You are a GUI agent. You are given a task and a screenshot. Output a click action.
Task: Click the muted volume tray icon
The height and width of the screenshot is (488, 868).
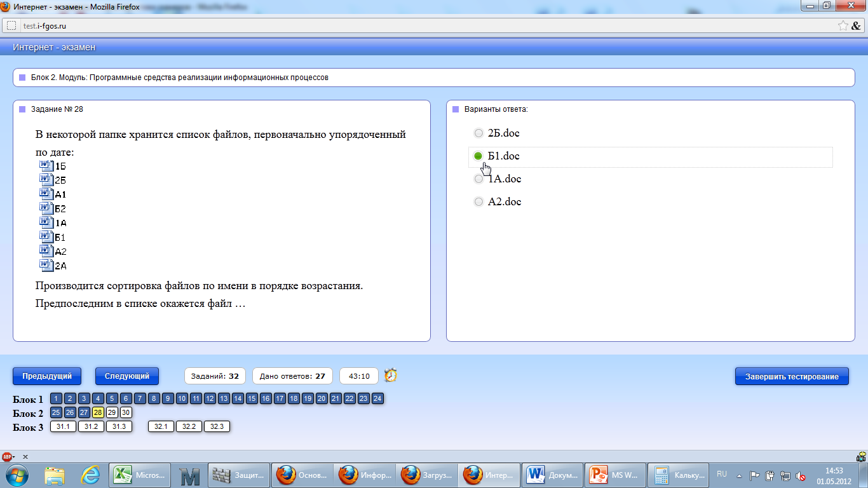point(801,475)
